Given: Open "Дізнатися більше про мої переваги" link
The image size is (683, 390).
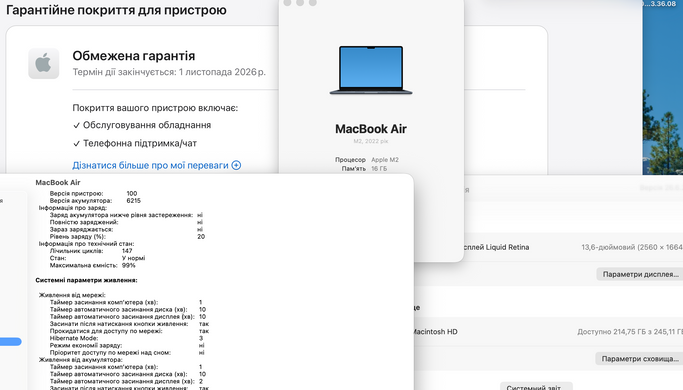Looking at the screenshot, I should [x=150, y=165].
